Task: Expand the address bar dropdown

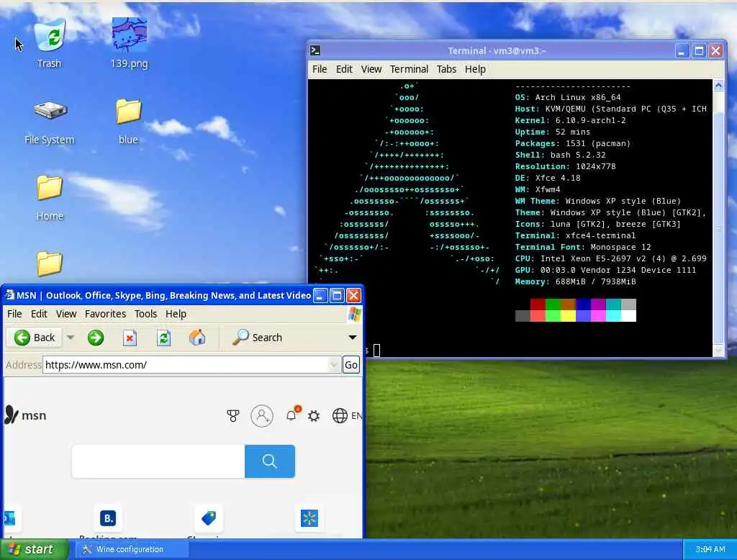Action: point(334,365)
